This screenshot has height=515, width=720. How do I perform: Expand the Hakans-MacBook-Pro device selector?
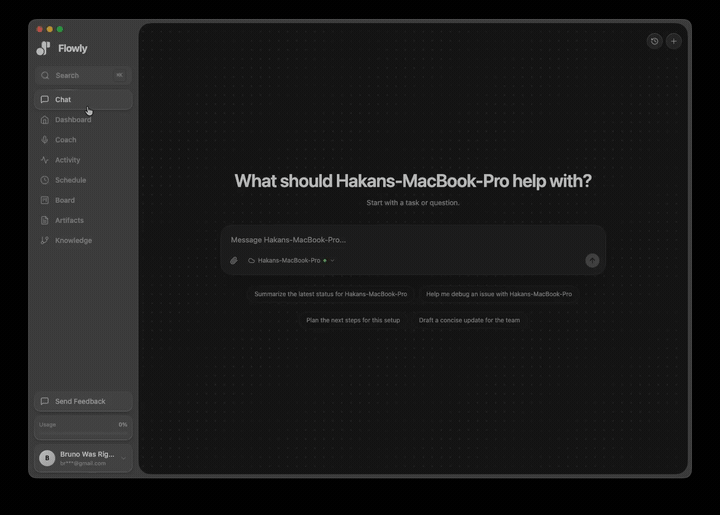click(x=292, y=261)
